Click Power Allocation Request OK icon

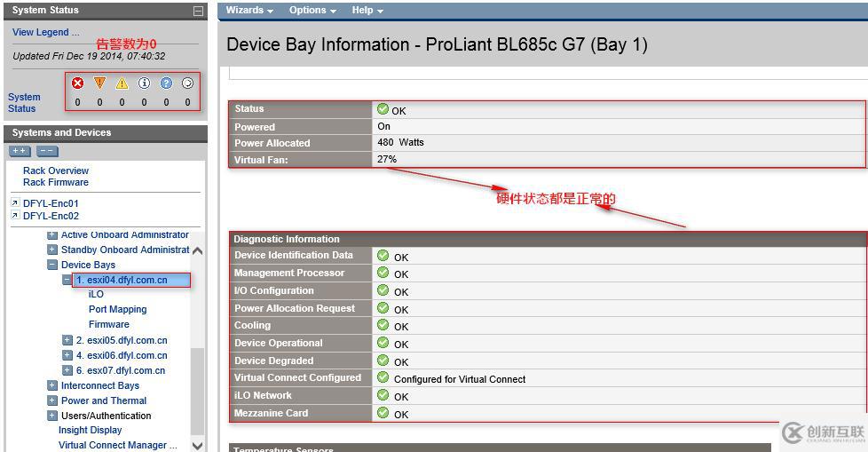(x=383, y=308)
